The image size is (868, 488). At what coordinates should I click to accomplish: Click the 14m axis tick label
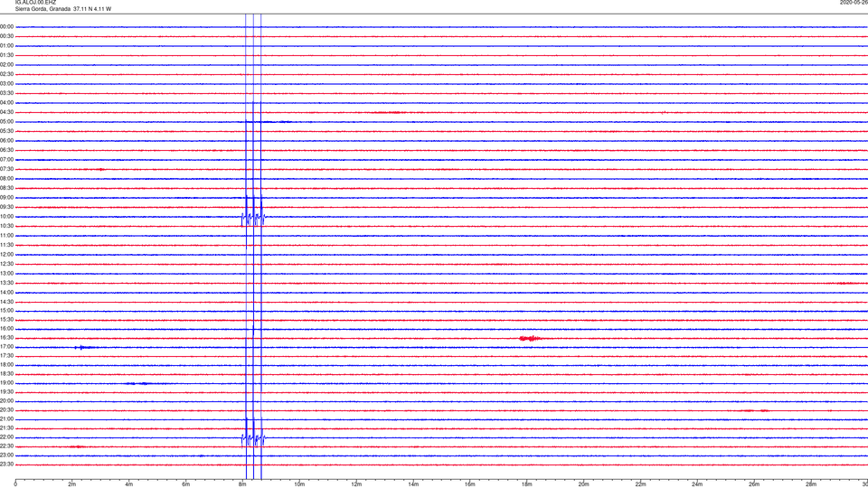pos(413,484)
